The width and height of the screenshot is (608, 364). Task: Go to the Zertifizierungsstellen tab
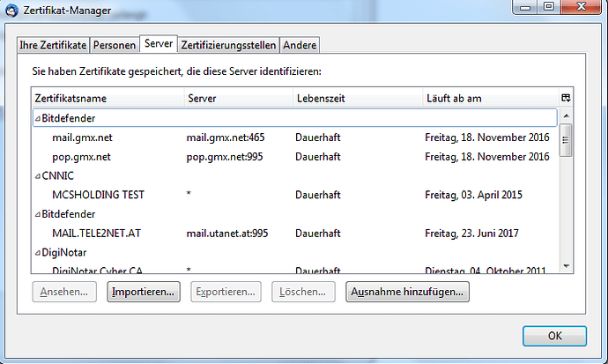point(228,45)
